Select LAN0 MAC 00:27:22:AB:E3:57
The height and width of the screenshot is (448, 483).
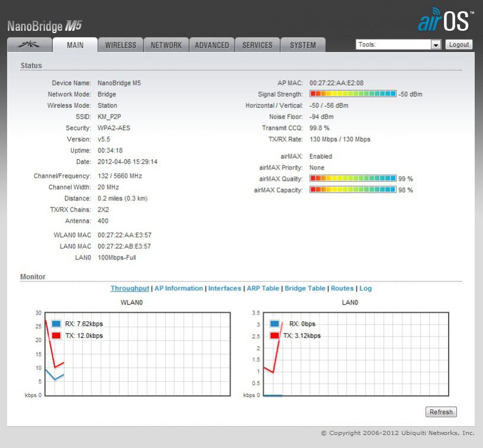(x=124, y=246)
